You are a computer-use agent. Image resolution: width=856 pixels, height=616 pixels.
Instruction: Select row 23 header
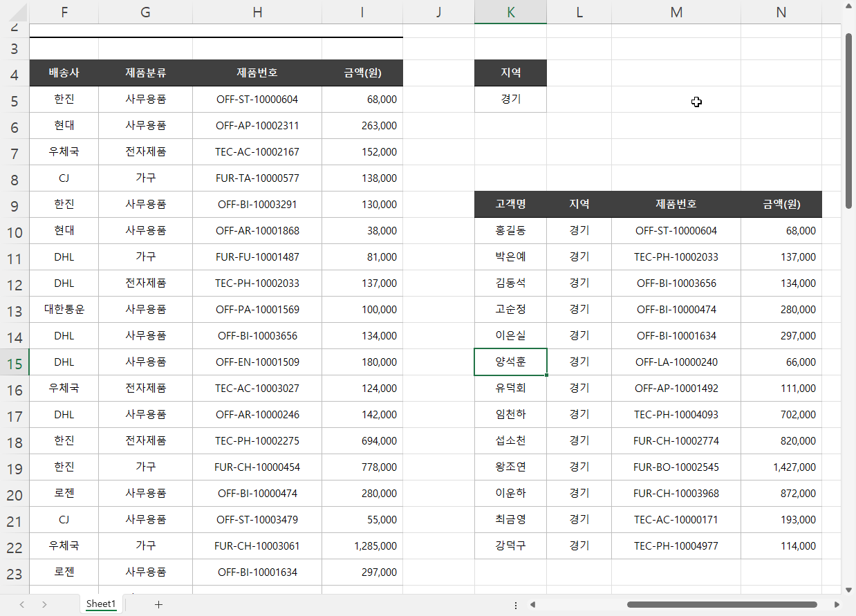15,572
